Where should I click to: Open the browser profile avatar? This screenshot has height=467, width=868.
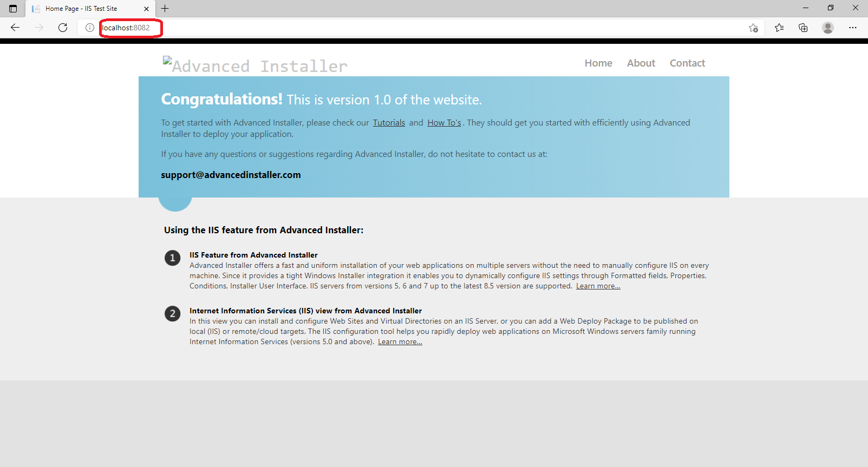tap(828, 28)
